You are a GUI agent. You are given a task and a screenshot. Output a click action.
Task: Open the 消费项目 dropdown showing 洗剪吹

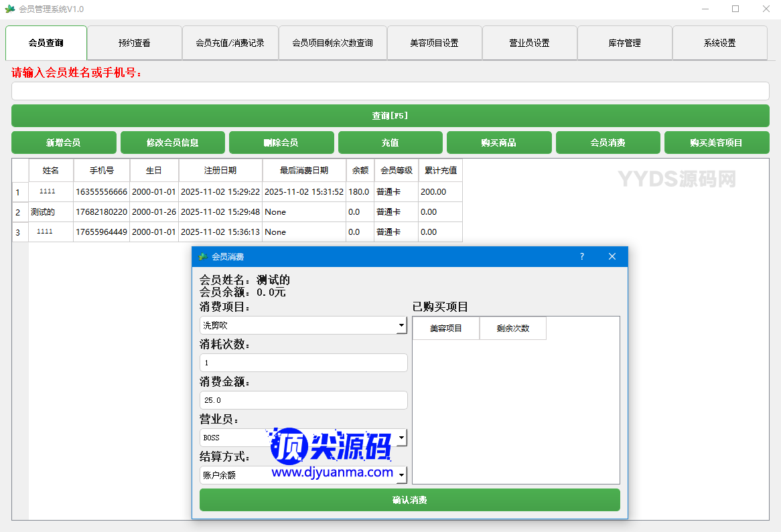click(303, 325)
